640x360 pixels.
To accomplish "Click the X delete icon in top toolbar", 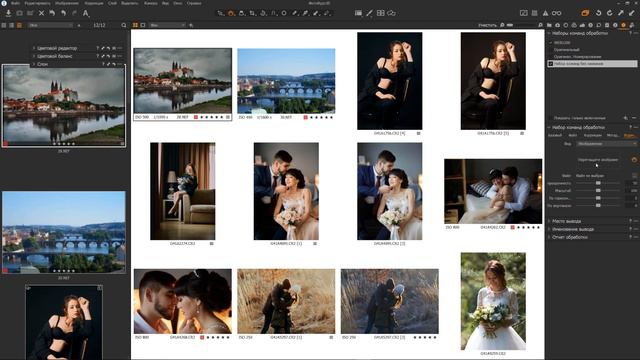I will pos(41,13).
